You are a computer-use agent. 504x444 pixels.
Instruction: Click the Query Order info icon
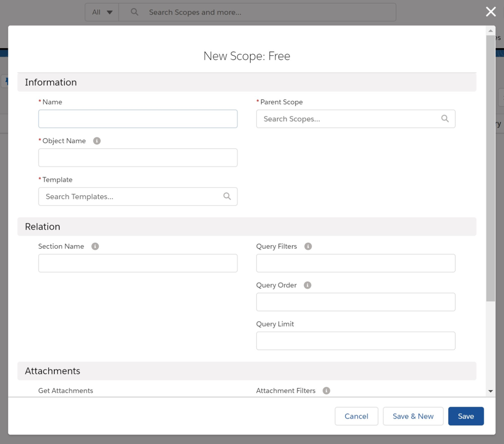(x=308, y=285)
